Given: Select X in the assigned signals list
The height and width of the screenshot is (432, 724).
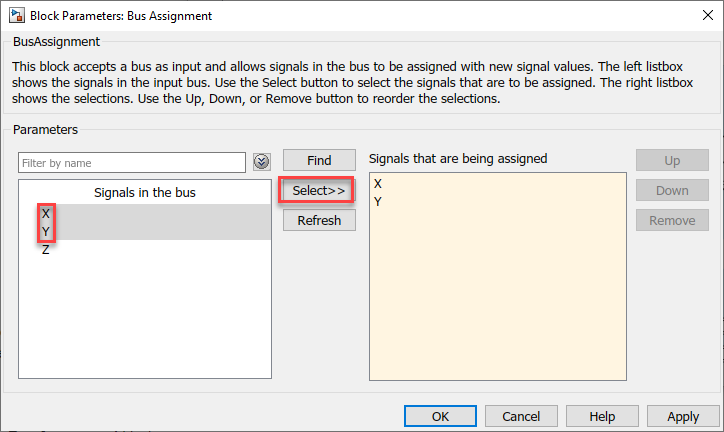Looking at the screenshot, I should [378, 184].
